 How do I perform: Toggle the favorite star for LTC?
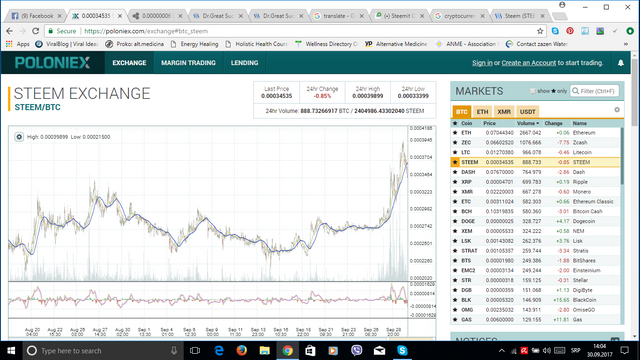(x=455, y=152)
